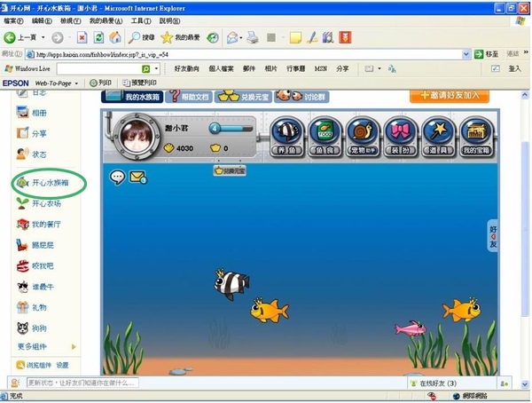The image size is (532, 403).
Task: Open IE Favorites star button
Action: 180,37
